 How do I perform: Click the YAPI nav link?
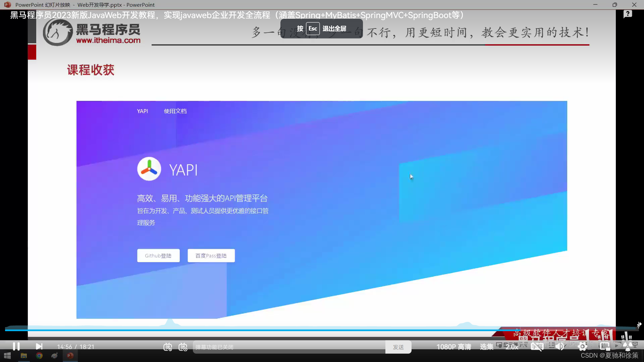click(142, 111)
